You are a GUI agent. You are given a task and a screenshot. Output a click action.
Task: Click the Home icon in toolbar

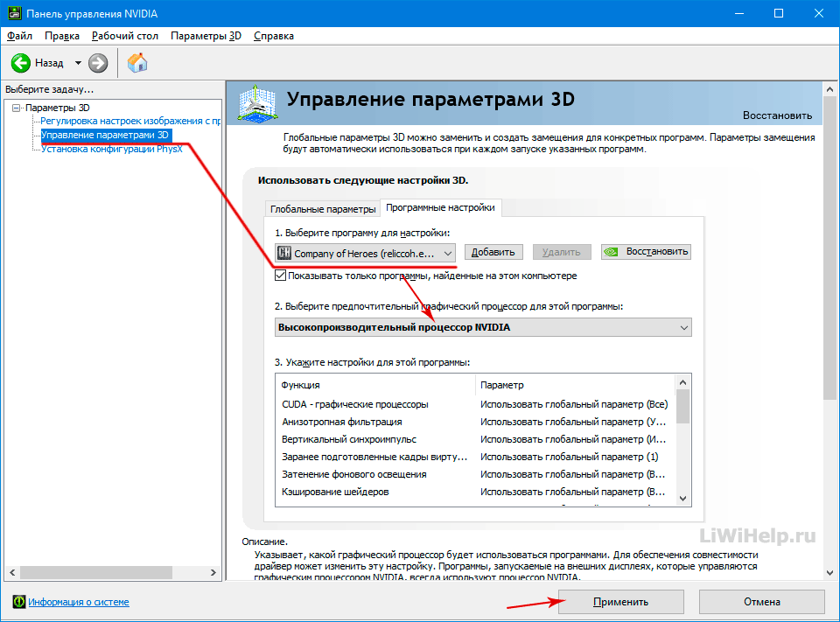pyautogui.click(x=137, y=63)
